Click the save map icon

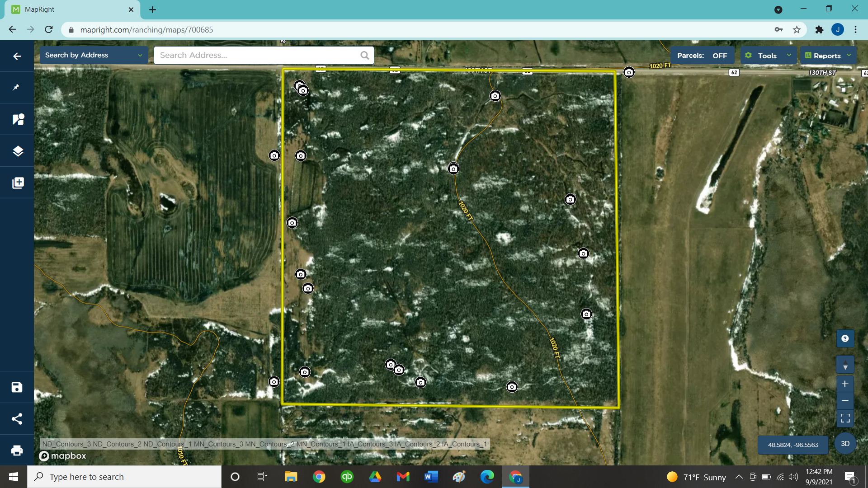17,387
